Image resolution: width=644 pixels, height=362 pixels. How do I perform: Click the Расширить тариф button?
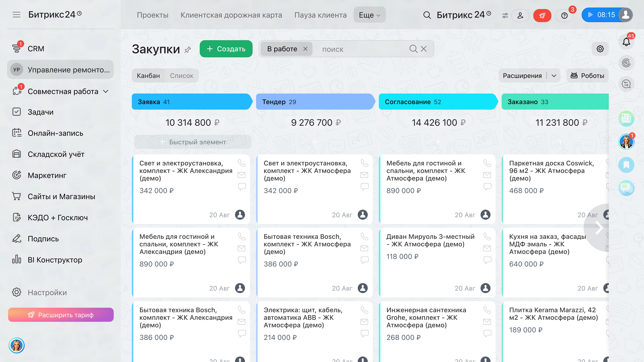pyautogui.click(x=61, y=315)
